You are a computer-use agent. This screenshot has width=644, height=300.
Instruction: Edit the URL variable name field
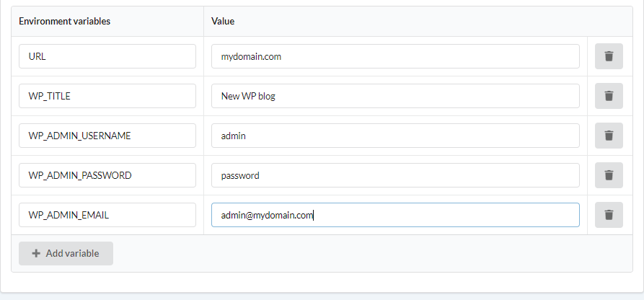coord(107,56)
